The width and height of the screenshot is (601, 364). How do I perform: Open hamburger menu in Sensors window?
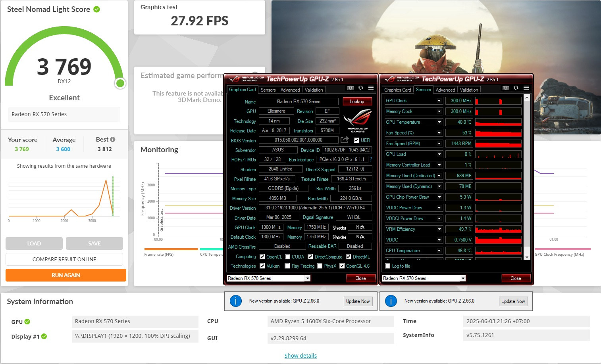click(526, 88)
